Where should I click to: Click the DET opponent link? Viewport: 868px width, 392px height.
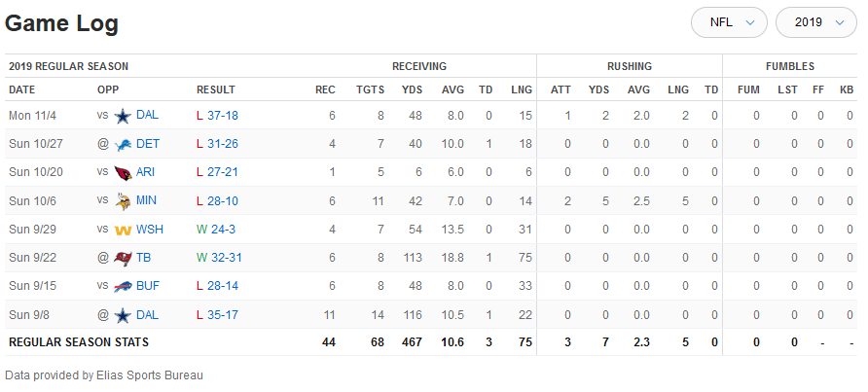(148, 144)
